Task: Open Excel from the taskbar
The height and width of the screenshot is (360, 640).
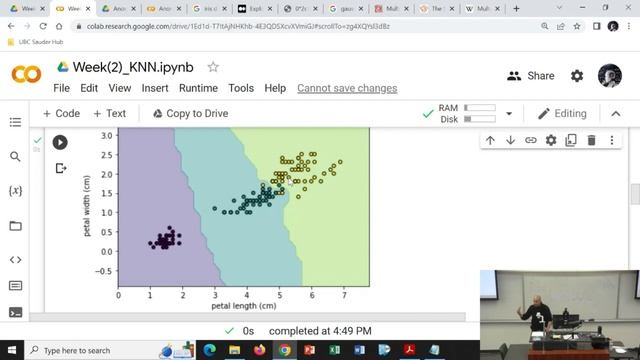Action: pyautogui.click(x=334, y=350)
